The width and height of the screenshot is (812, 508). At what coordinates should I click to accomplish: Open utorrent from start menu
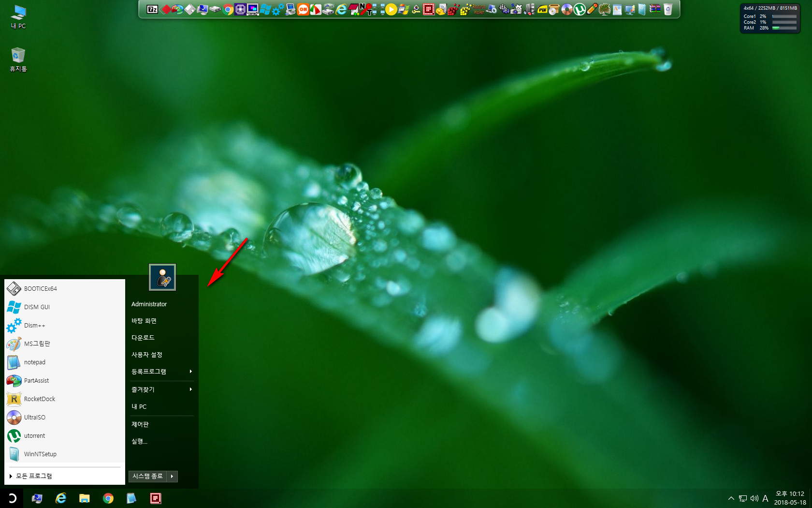[x=64, y=436]
